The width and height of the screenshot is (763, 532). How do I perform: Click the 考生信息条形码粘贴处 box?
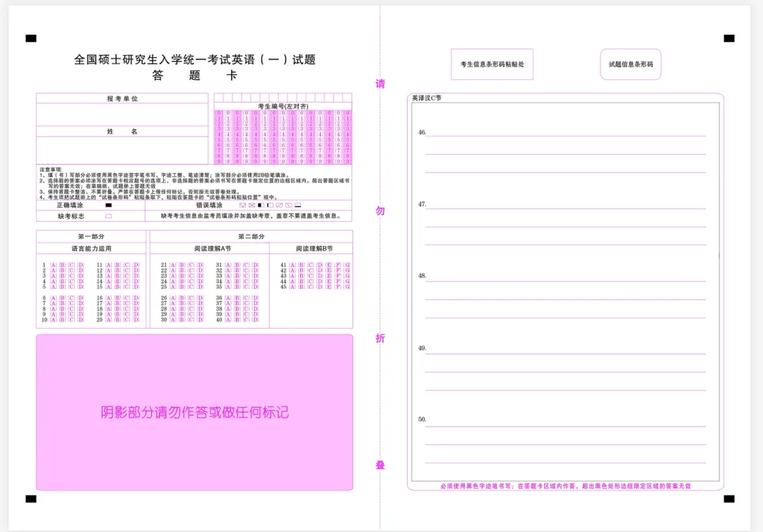tap(492, 64)
